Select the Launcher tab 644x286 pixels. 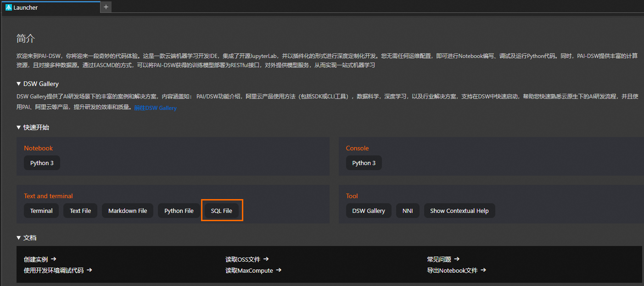pos(50,7)
